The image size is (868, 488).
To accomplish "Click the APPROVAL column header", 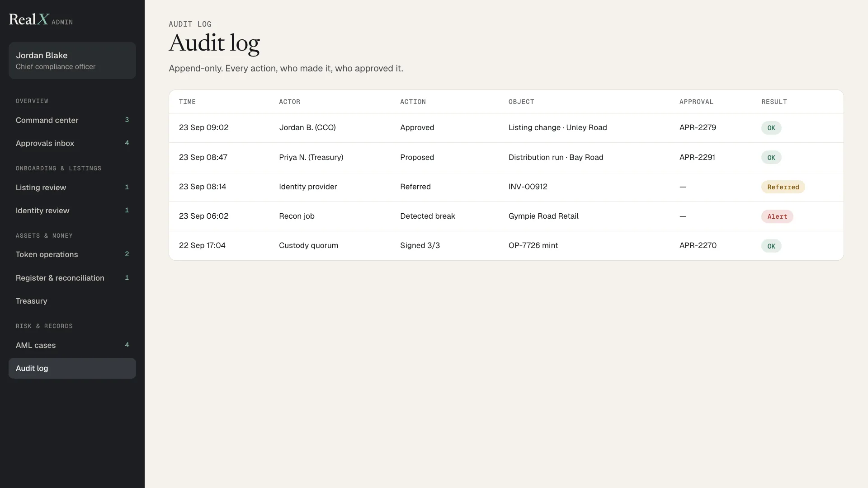I will tap(696, 102).
